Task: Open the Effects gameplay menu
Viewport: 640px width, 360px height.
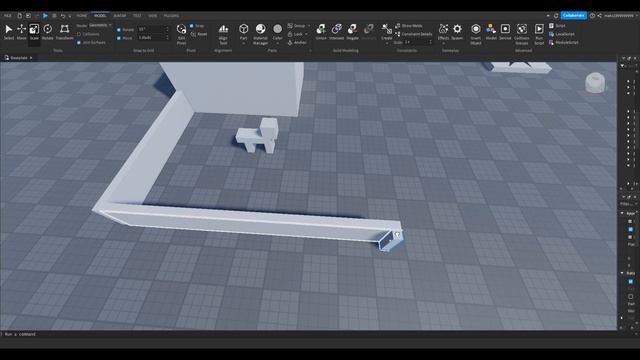Action: point(443,32)
